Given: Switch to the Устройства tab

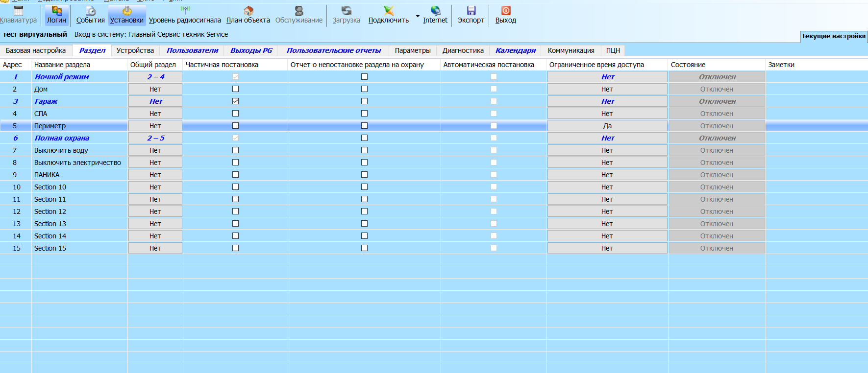Looking at the screenshot, I should [x=135, y=50].
